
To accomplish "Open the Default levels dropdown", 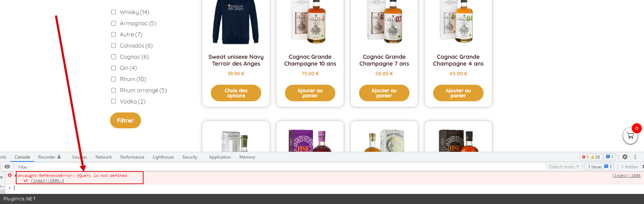I will [x=564, y=167].
